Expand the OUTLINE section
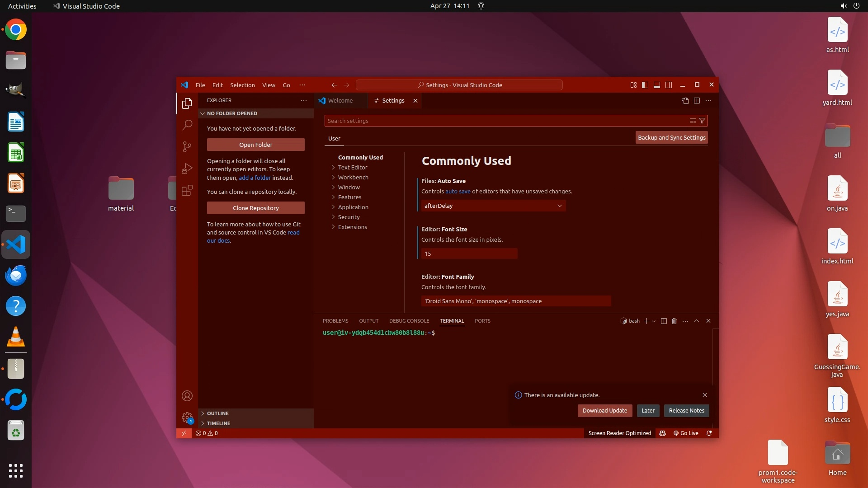This screenshot has height=488, width=868. [x=218, y=413]
